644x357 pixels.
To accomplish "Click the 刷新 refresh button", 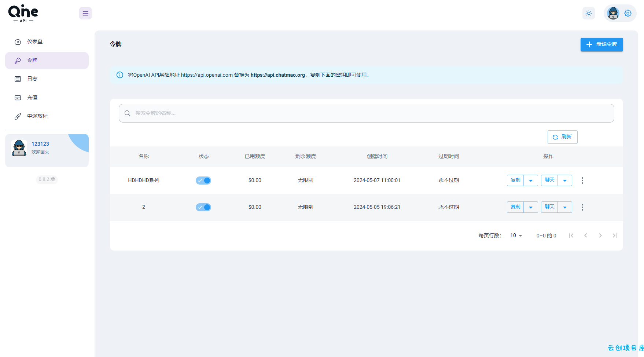I will click(x=562, y=137).
